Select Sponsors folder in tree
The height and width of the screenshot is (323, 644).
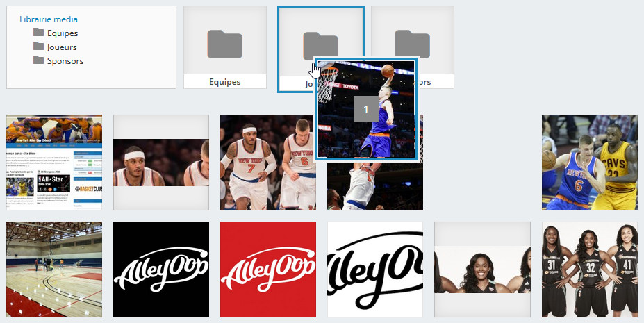[x=65, y=61]
